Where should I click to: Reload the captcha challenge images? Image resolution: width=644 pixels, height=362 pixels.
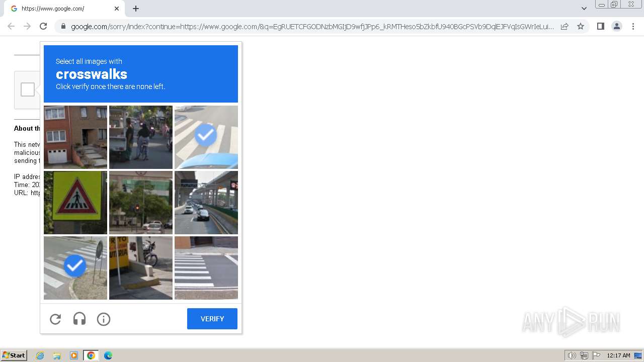[55, 319]
